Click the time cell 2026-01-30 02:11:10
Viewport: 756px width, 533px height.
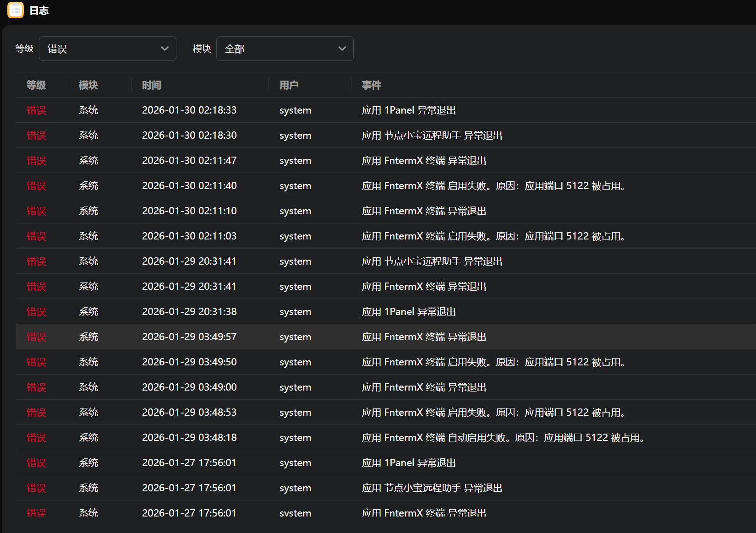click(189, 211)
